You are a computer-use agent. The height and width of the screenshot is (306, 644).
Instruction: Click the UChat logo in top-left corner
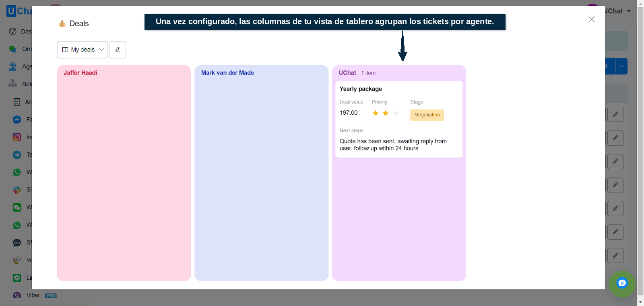point(19,11)
